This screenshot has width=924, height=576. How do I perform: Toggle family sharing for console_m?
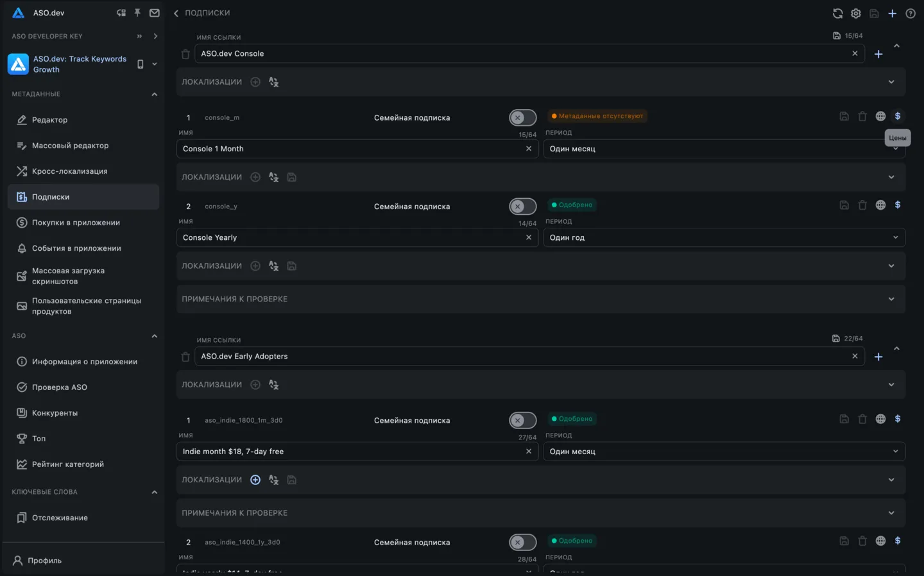click(522, 118)
